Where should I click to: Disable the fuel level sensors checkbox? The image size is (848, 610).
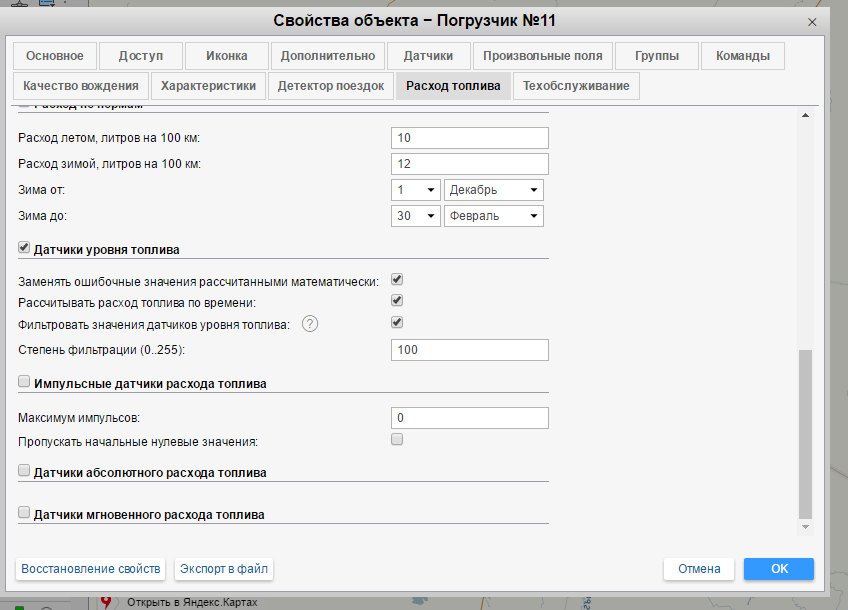(x=25, y=248)
